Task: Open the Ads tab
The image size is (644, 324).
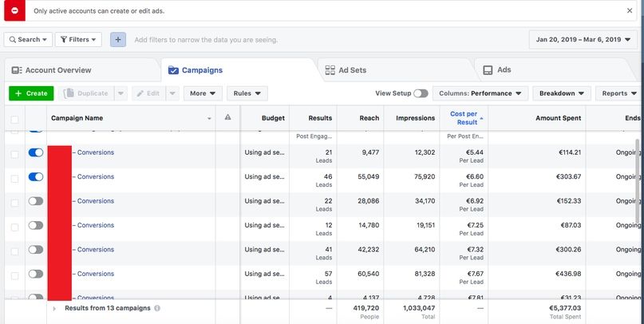Action: 551,70
